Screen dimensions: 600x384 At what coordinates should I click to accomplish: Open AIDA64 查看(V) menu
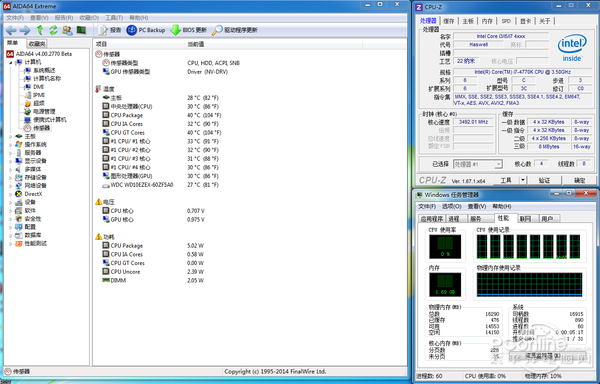point(39,18)
